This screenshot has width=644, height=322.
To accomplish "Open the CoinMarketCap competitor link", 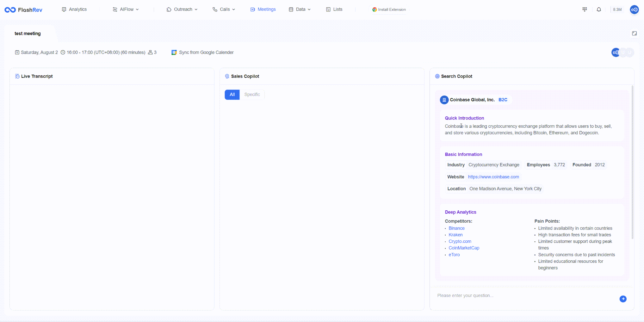I will pyautogui.click(x=464, y=248).
